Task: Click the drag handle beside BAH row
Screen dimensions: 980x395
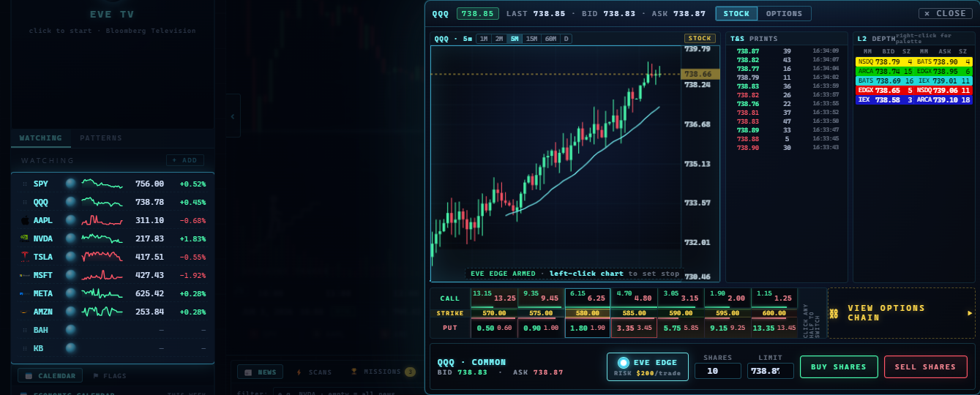Action: pyautogui.click(x=25, y=330)
